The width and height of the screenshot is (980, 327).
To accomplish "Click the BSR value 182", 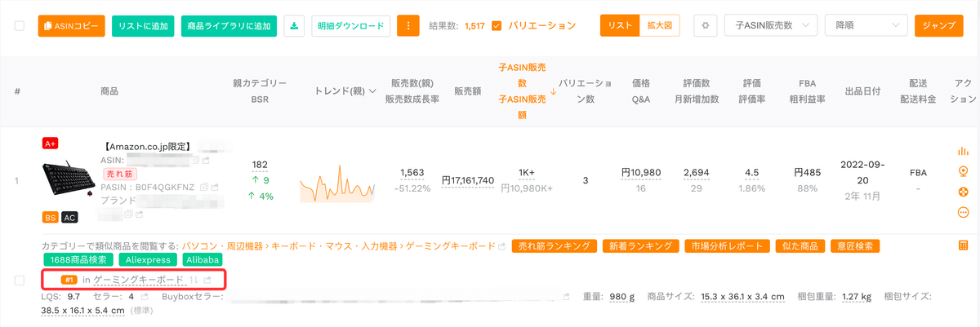I will click(x=261, y=165).
